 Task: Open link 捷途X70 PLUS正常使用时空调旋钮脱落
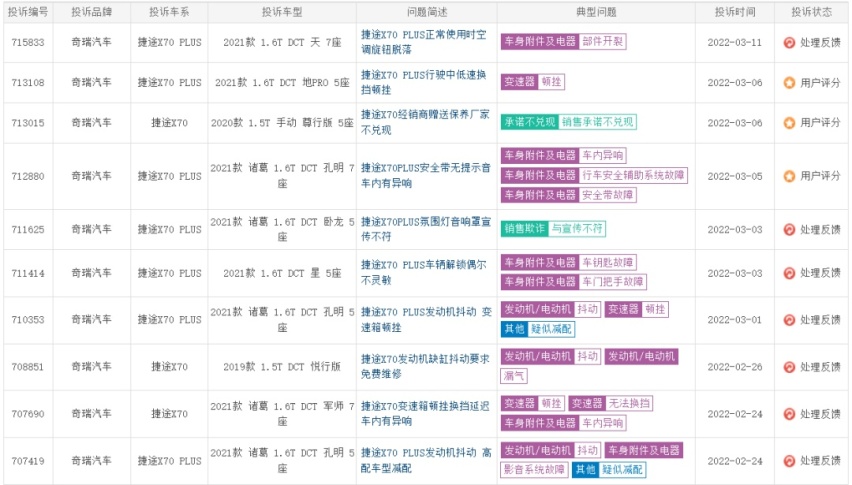(x=423, y=42)
